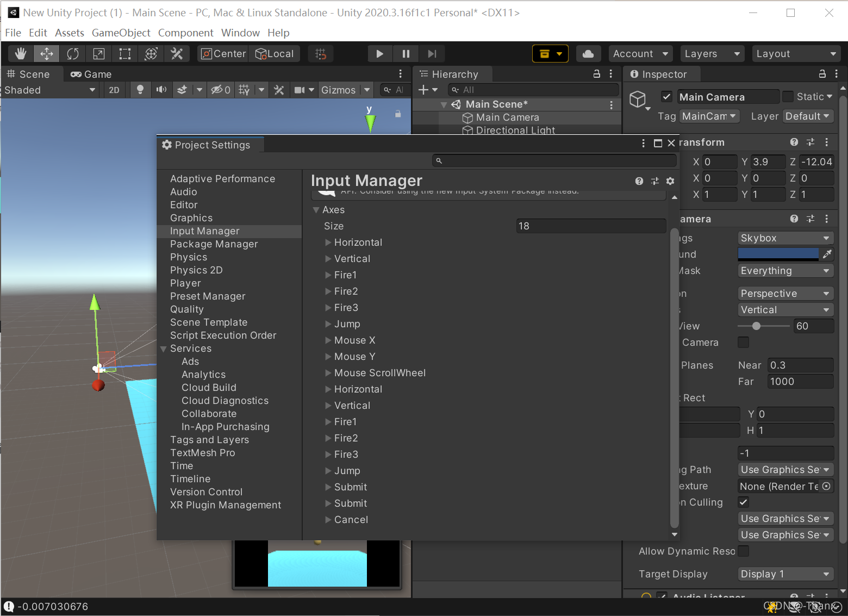Viewport: 848px width, 616px height.
Task: Lock the Inspector panel
Action: (x=822, y=74)
